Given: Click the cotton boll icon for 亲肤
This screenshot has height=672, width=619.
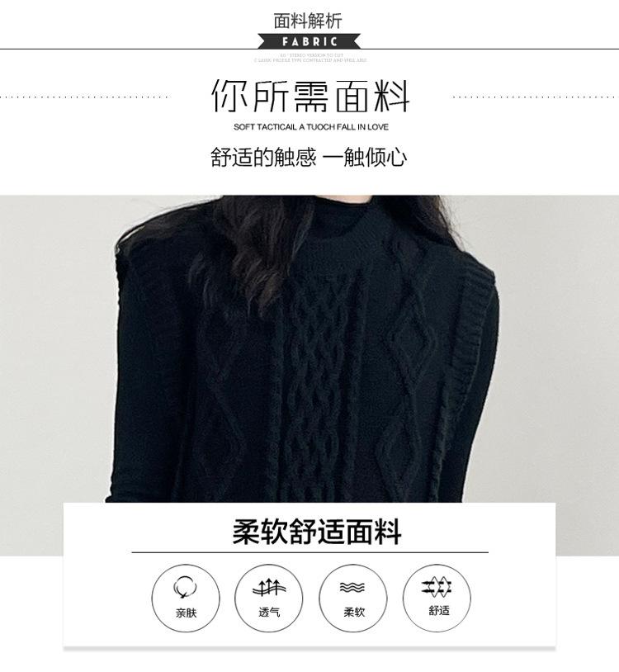Looking at the screenshot, I should click(x=185, y=588).
